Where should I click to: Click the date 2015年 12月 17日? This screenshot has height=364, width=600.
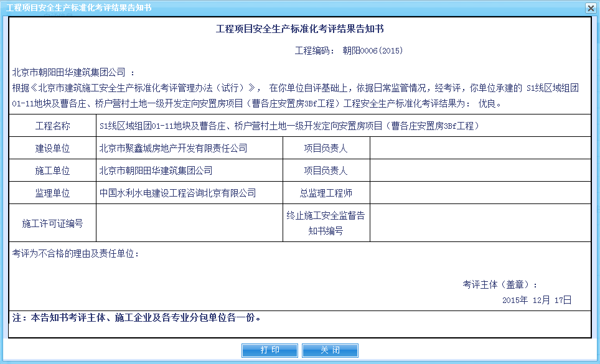(x=537, y=300)
